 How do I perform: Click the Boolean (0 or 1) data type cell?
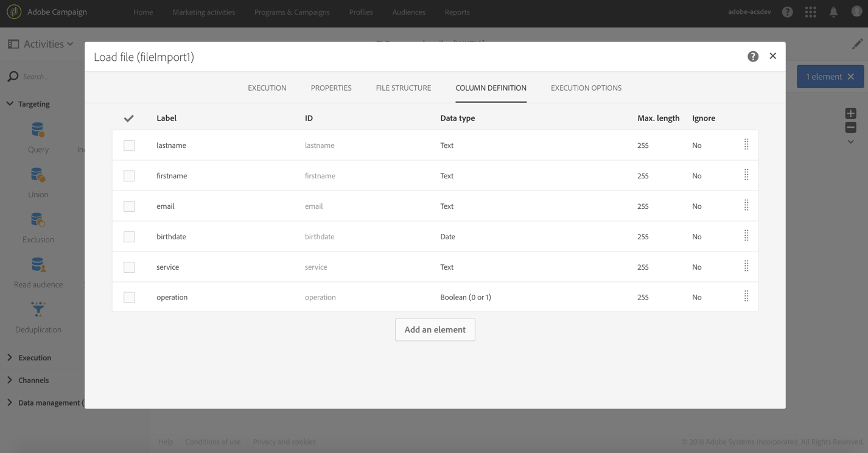[x=466, y=297]
